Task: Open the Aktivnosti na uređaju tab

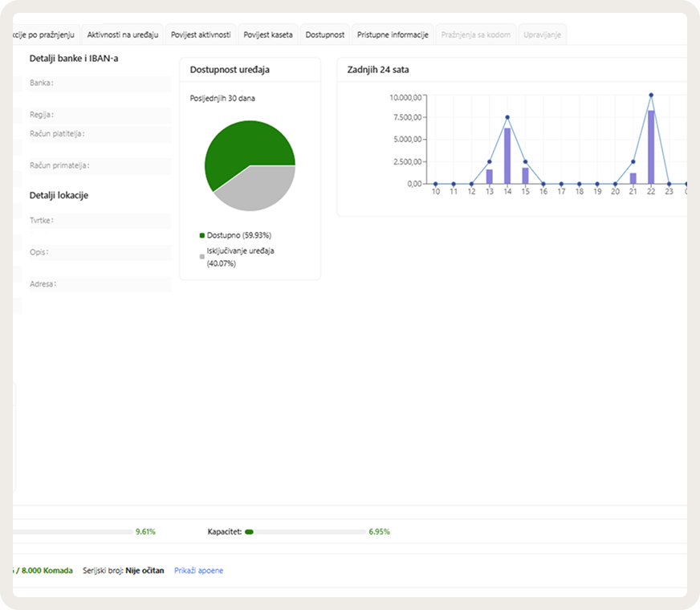Action: [x=122, y=35]
